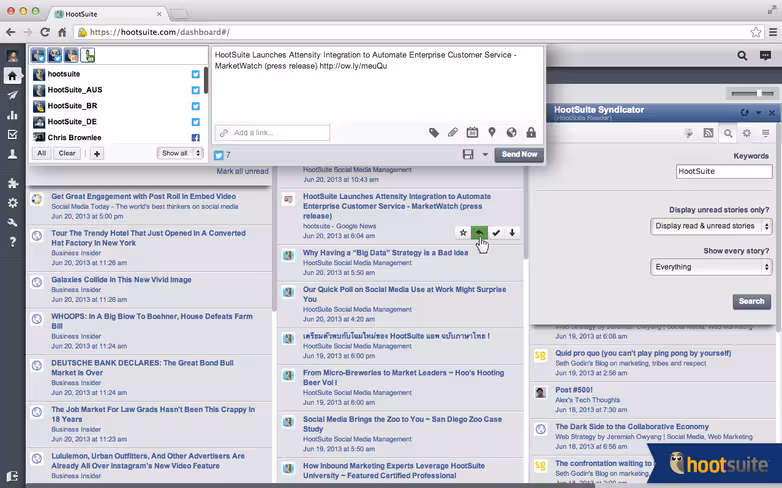Open Analytics bar chart icon in sidebar
The height and width of the screenshot is (488, 782).
[12, 115]
